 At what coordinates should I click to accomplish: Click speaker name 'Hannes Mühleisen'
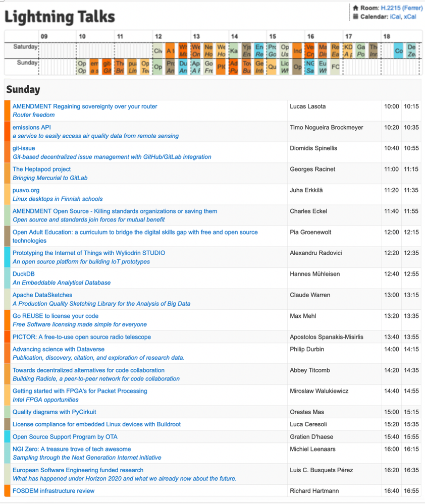315,274
